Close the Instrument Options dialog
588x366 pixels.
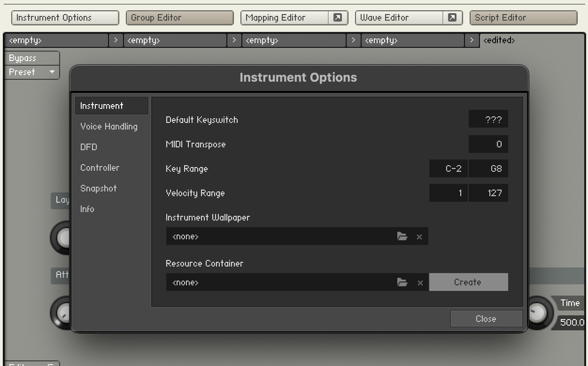486,318
